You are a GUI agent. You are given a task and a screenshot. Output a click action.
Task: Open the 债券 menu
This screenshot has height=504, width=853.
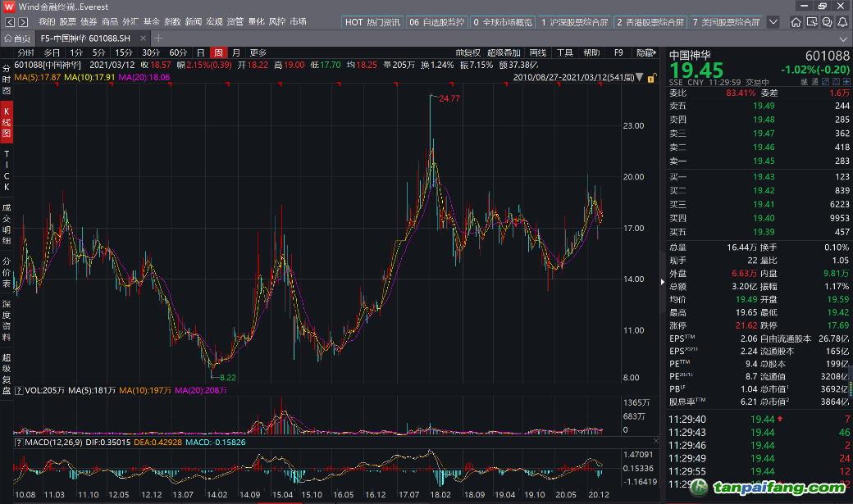click(89, 22)
